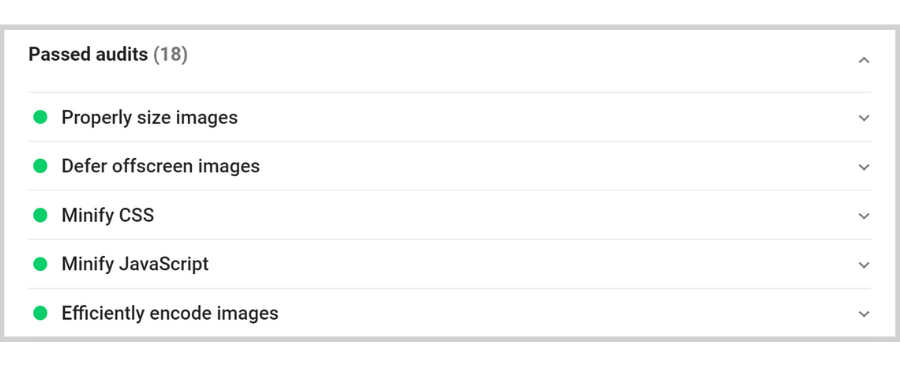Select the Defer offscreen images audit label
This screenshot has height=378, width=900.
(x=161, y=166)
